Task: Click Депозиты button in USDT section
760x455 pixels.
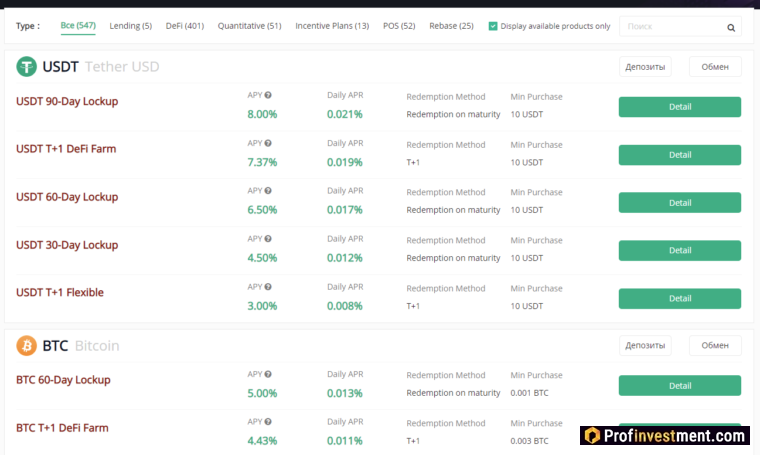Action: (x=645, y=67)
